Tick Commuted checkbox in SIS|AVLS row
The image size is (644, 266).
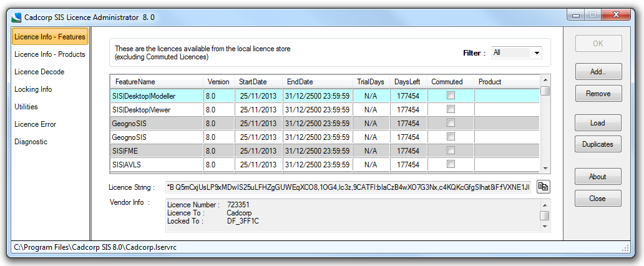451,164
